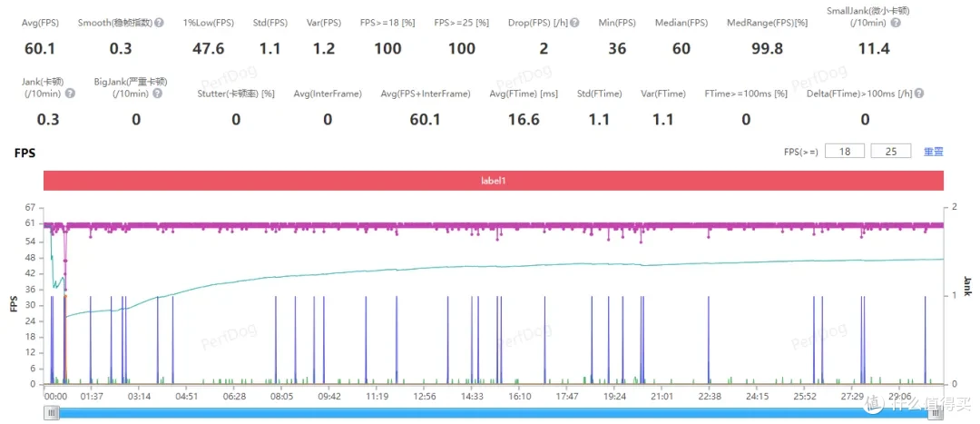
Task: Click the Stutter(卡顿率) [%] label
Action: [x=236, y=94]
